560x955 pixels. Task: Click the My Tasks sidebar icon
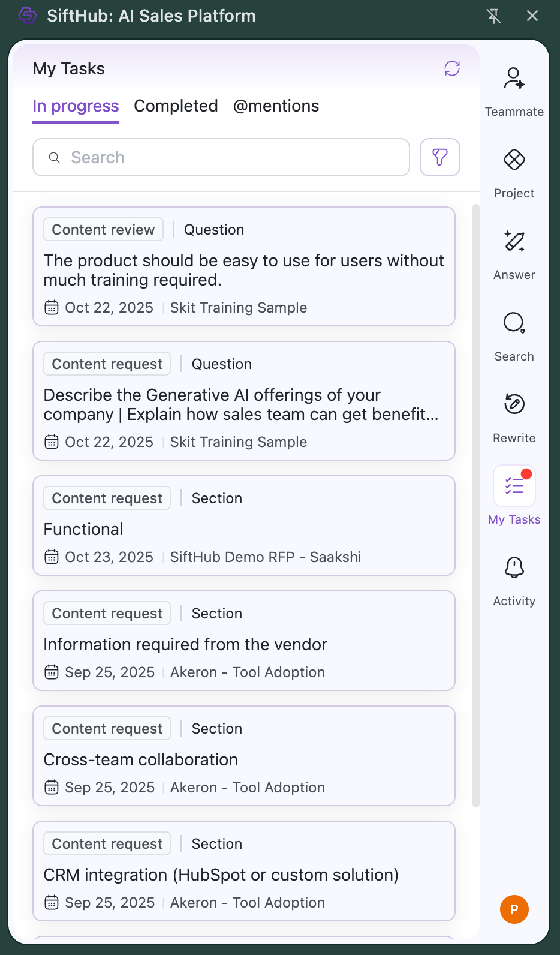coord(514,486)
